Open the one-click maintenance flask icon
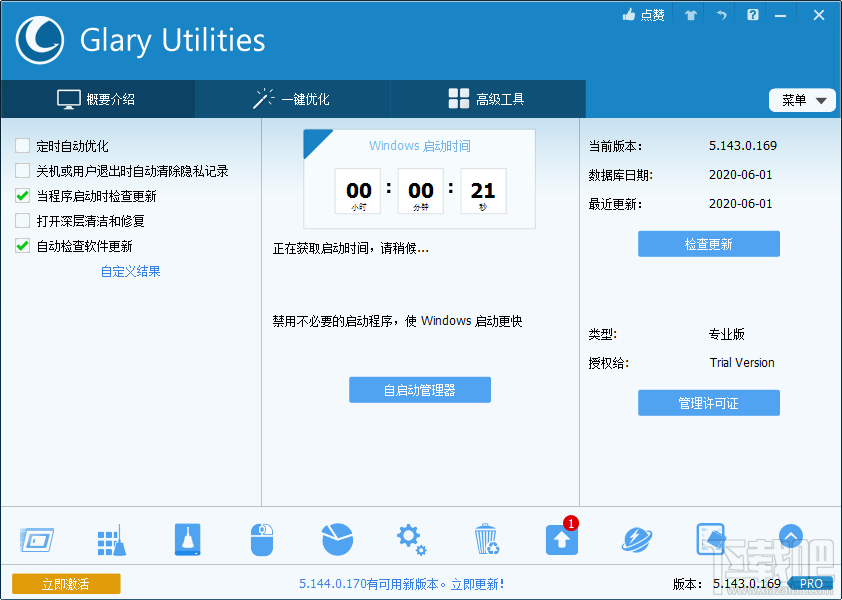The width and height of the screenshot is (842, 600). click(187, 538)
